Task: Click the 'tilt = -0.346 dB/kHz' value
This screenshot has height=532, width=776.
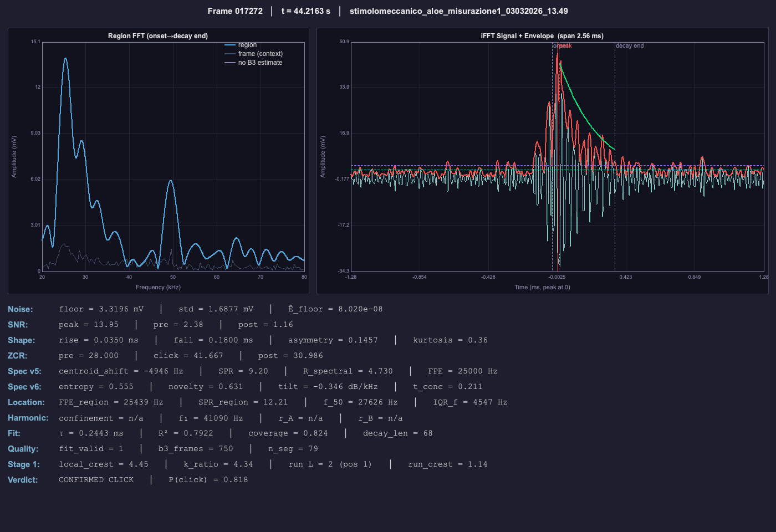Action: click(328, 387)
